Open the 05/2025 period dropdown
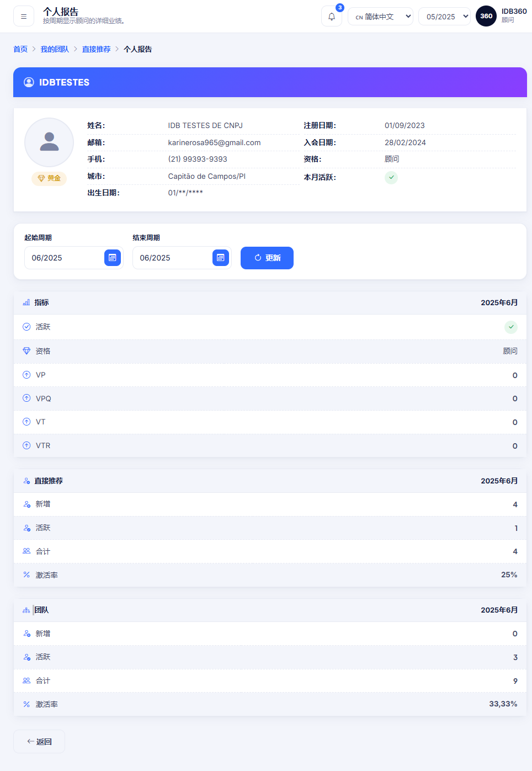 pos(444,17)
